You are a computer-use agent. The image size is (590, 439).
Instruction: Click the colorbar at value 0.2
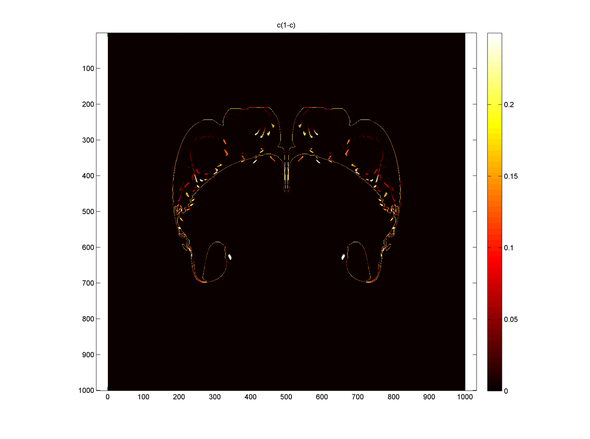(x=494, y=105)
